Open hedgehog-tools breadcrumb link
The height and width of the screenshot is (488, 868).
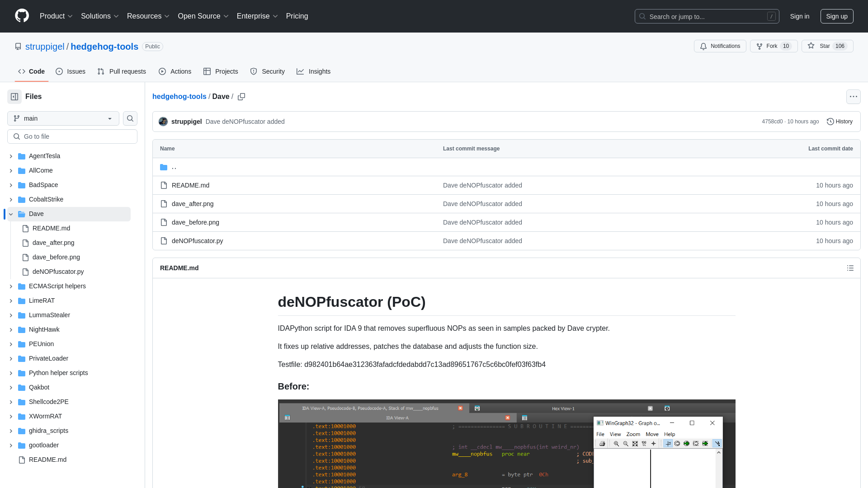(179, 97)
